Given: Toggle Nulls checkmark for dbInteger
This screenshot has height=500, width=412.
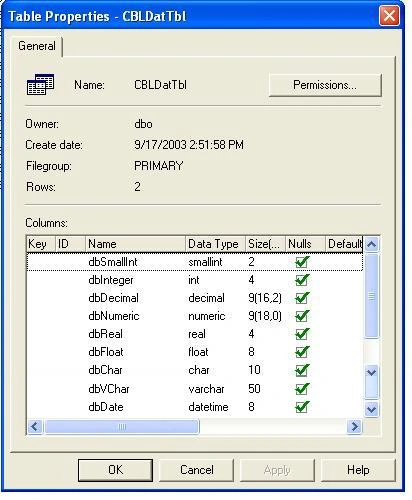Looking at the screenshot, I should coord(302,280).
